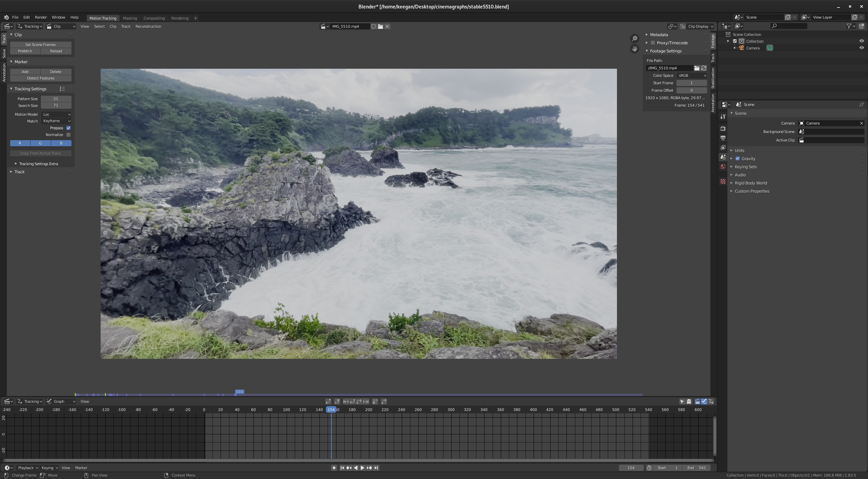Open Render properties tab icon
868x479 pixels.
click(x=723, y=129)
